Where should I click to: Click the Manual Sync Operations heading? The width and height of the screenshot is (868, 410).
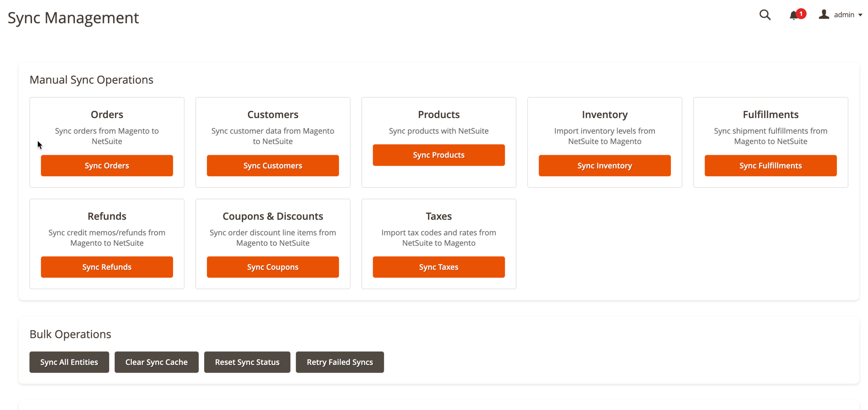pos(92,80)
